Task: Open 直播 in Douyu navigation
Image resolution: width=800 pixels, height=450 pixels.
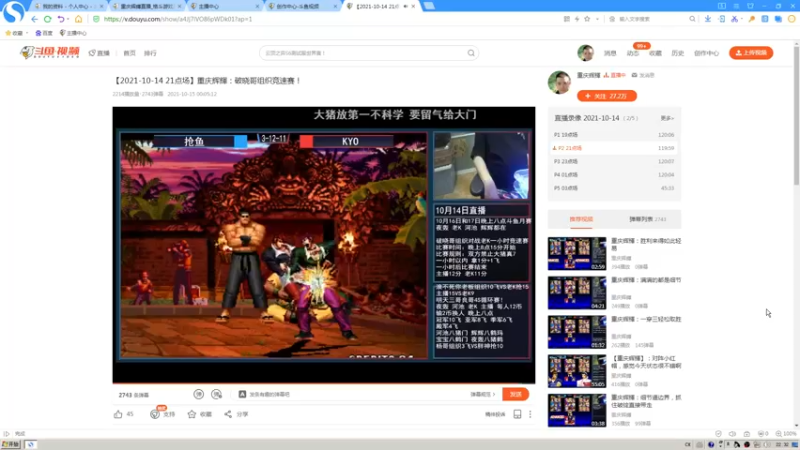Action: pos(99,53)
